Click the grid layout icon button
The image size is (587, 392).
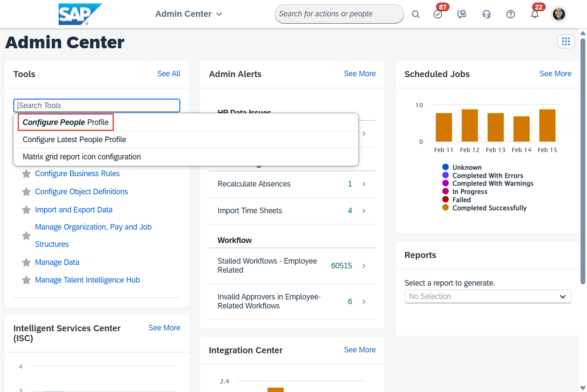point(566,41)
